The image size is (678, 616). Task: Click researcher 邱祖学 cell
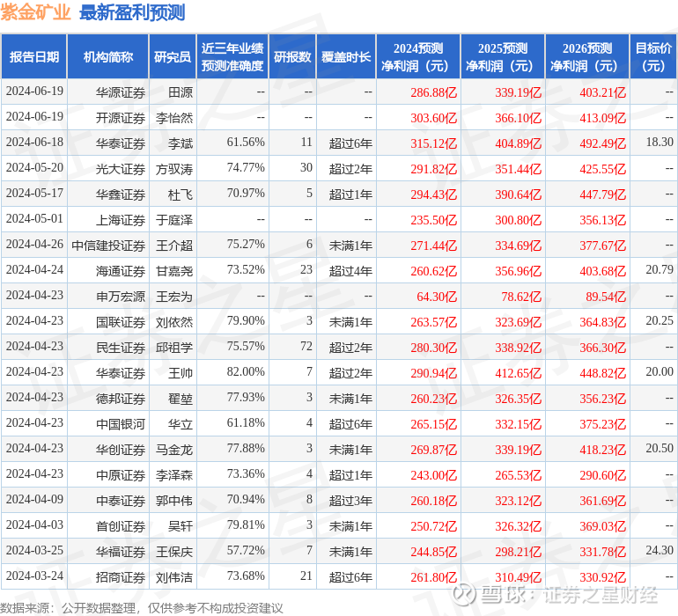[x=174, y=347]
